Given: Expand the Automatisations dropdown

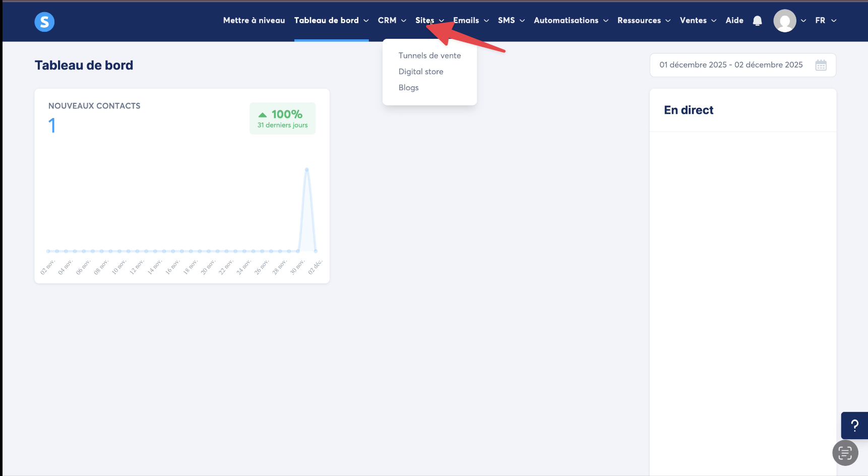Looking at the screenshot, I should [571, 21].
